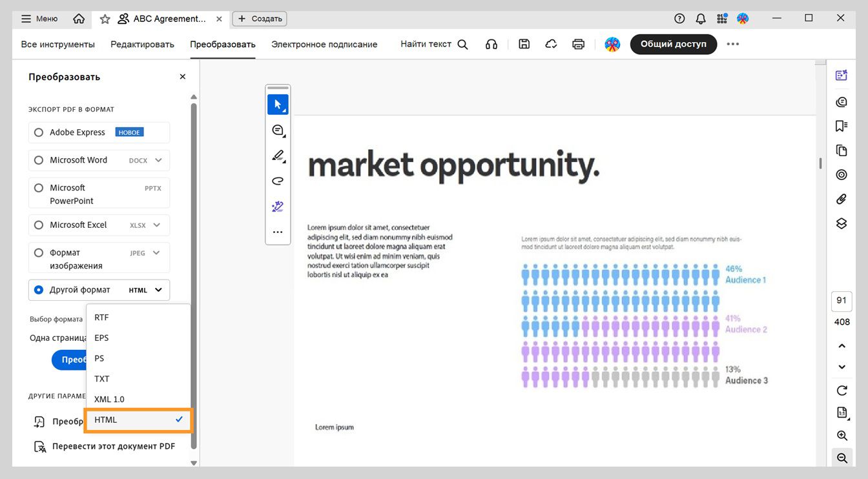Zoom out of the document
This screenshot has width=868, height=479.
pos(842,458)
